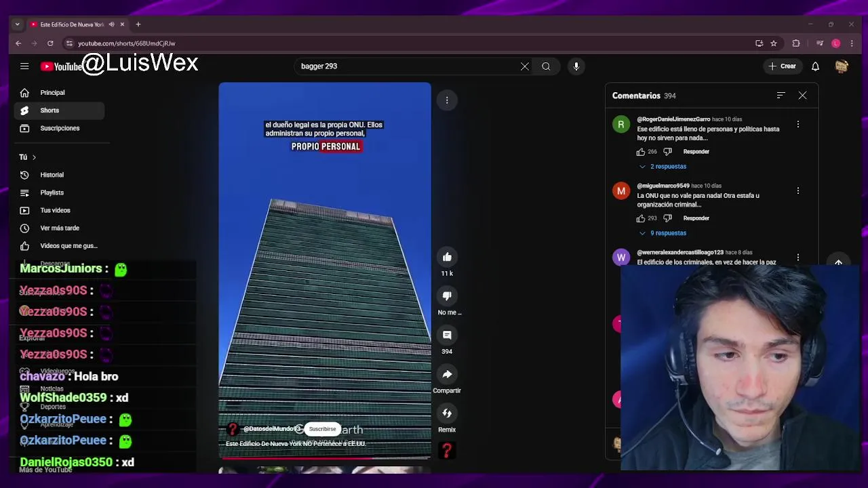868x488 pixels.
Task: Expand the Tú section chevron
Action: (34, 157)
